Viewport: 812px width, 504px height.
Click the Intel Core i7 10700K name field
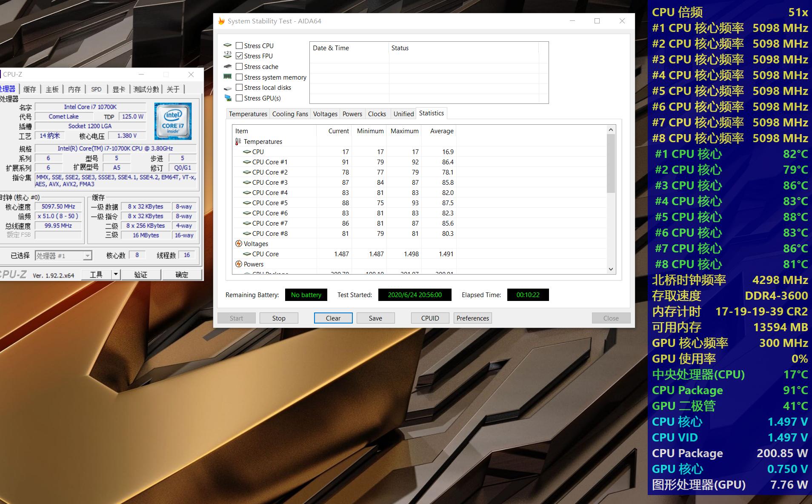coord(90,107)
